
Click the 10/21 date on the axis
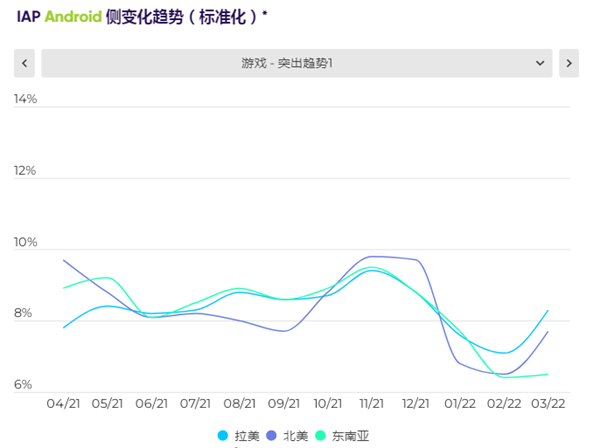click(327, 404)
